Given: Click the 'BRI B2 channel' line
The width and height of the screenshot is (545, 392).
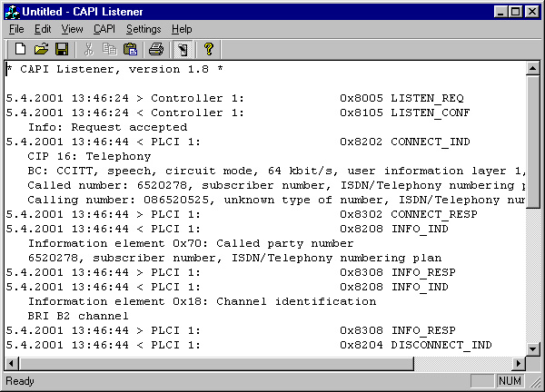Looking at the screenshot, I should pos(78,316).
